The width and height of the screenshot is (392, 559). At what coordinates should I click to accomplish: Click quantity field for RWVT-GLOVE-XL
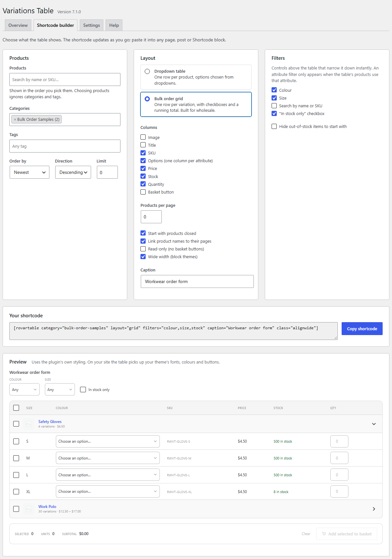coord(339,491)
